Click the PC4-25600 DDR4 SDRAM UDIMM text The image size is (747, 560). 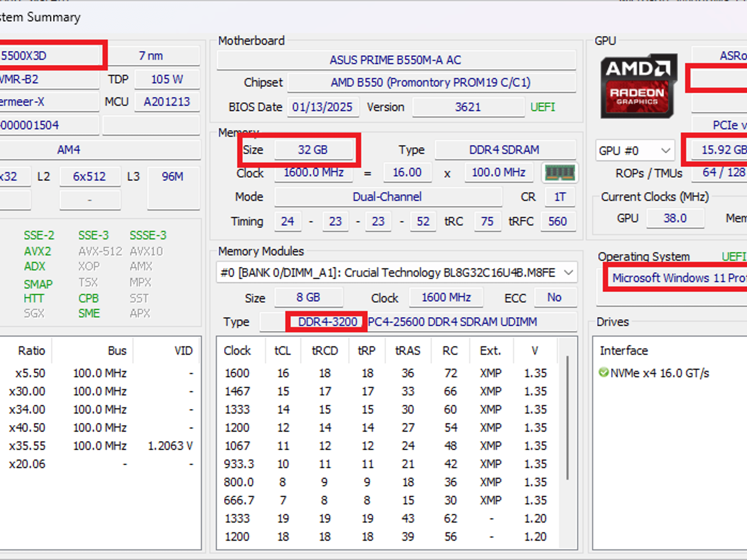452,322
